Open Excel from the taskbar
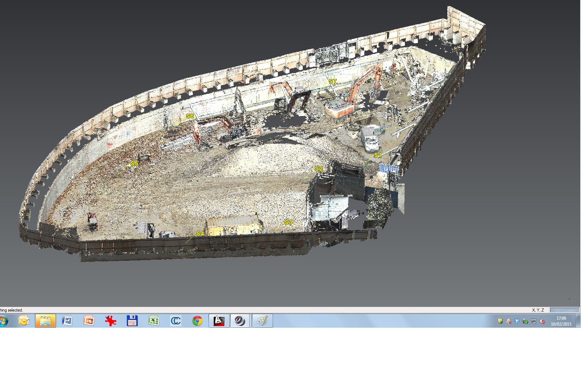The image size is (588, 368). click(154, 321)
